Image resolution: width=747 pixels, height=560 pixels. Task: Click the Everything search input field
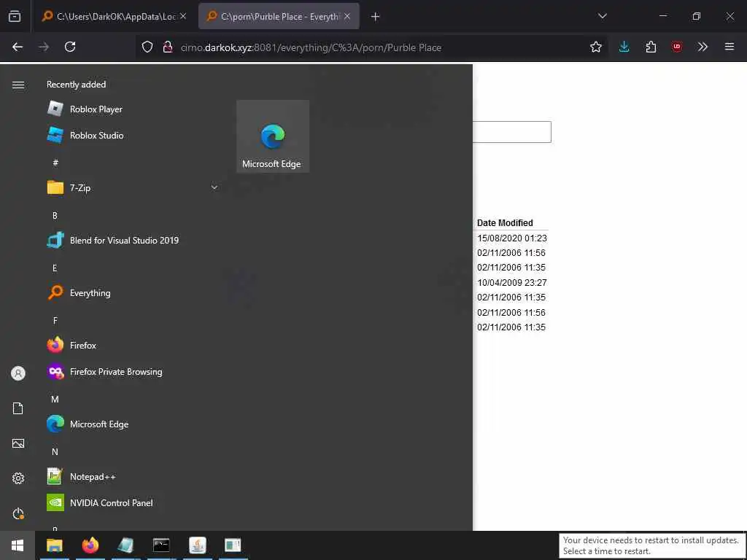point(511,132)
